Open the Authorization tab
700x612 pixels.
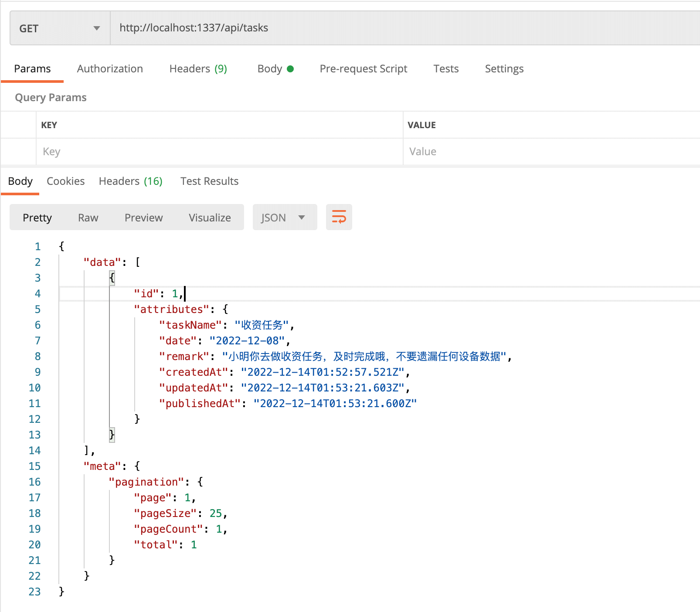110,69
